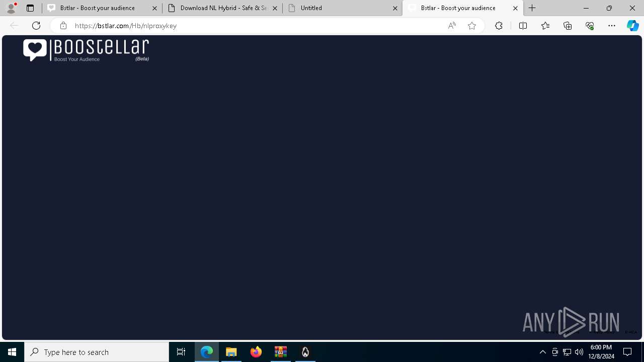644x362 pixels.
Task: Switch to the Download NL Hybrid tab
Action: [x=223, y=8]
